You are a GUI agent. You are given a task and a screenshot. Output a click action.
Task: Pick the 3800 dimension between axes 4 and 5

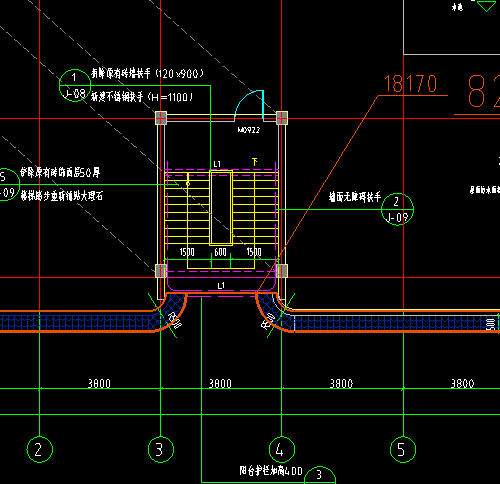click(341, 383)
